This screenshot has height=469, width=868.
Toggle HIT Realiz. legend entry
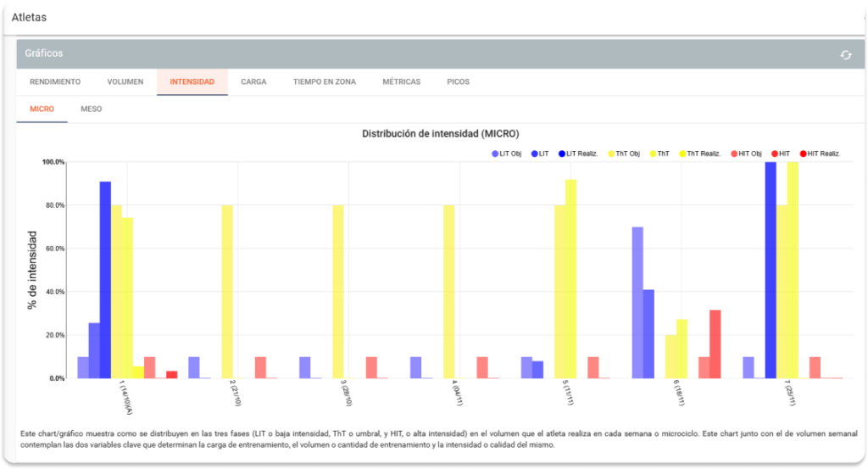pyautogui.click(x=818, y=154)
